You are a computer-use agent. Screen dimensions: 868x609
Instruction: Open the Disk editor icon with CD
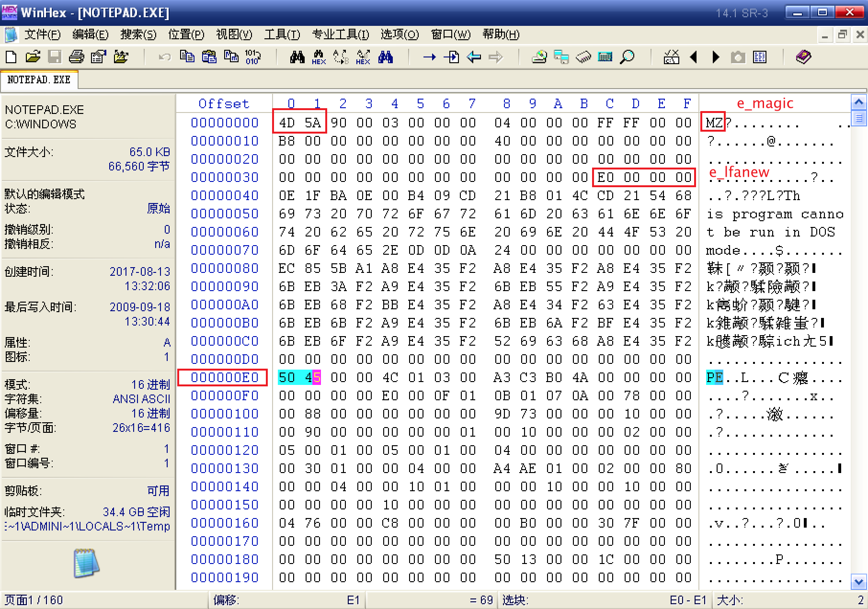(539, 57)
